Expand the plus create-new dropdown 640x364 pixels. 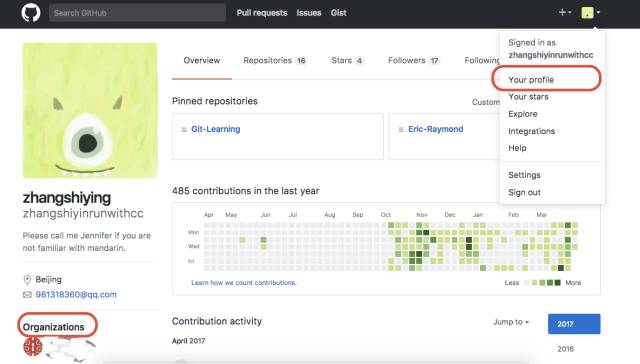565,12
